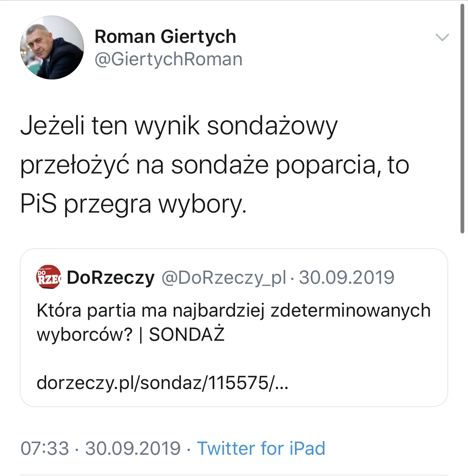The width and height of the screenshot is (468, 476).
Task: Click the DoRzeczy logo avatar
Action: coord(48,278)
